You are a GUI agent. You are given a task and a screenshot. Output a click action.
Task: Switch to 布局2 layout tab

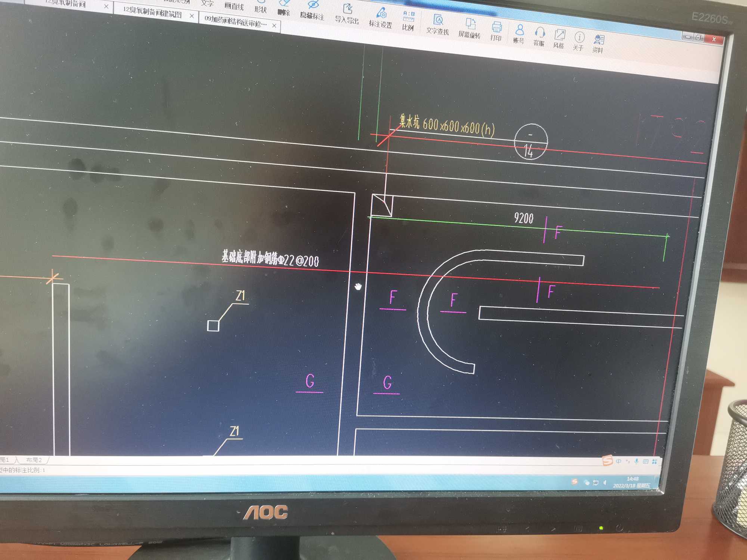(34, 460)
